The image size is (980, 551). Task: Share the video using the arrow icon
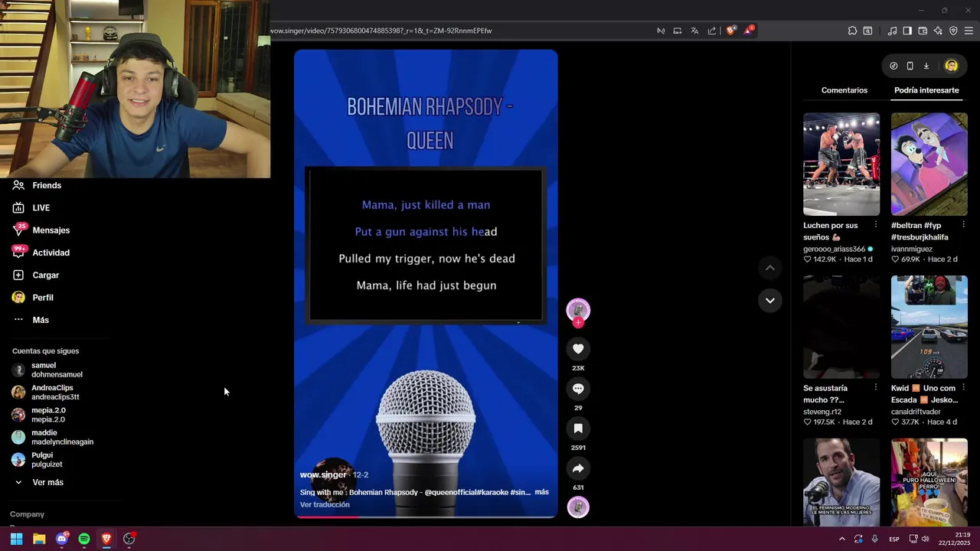click(x=578, y=468)
